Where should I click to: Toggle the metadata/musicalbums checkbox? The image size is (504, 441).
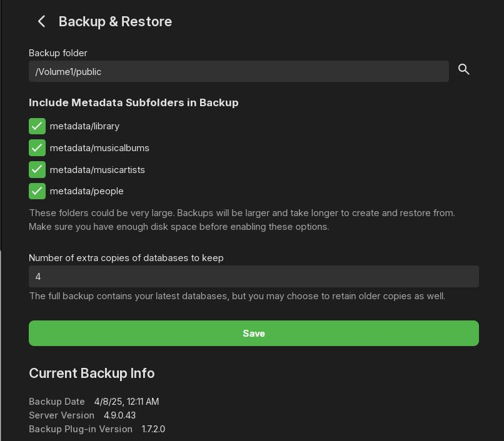(38, 148)
